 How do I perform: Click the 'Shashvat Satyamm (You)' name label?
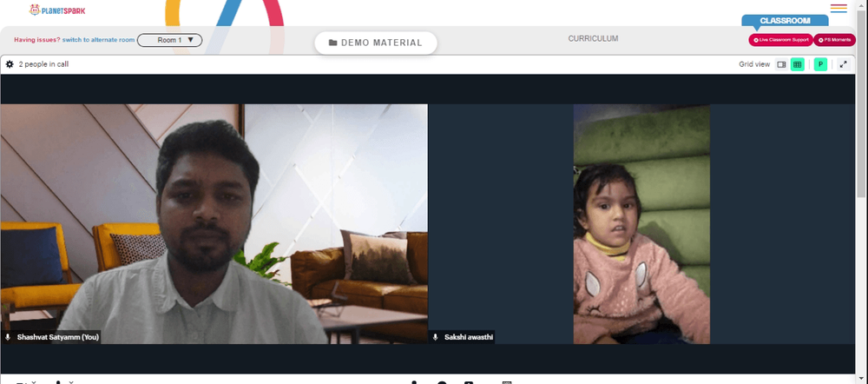(58, 337)
